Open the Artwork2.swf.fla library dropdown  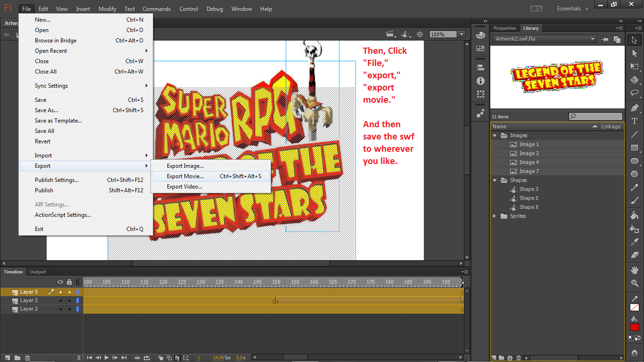[x=545, y=39]
